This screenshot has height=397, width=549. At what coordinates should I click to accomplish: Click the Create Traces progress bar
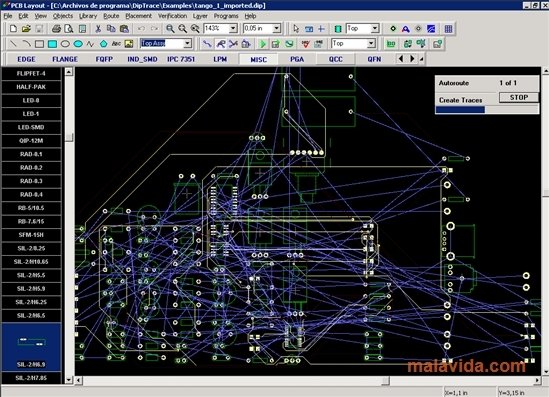(487, 110)
